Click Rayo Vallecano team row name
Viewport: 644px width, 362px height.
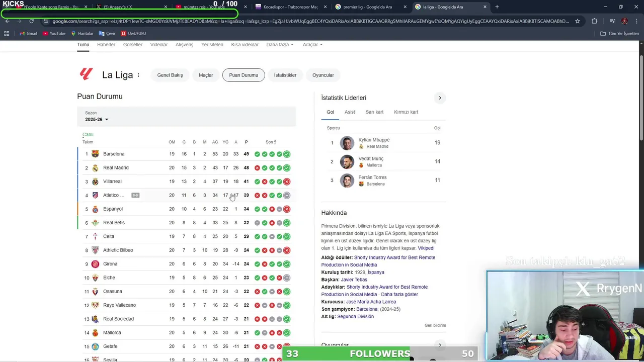pos(119,305)
